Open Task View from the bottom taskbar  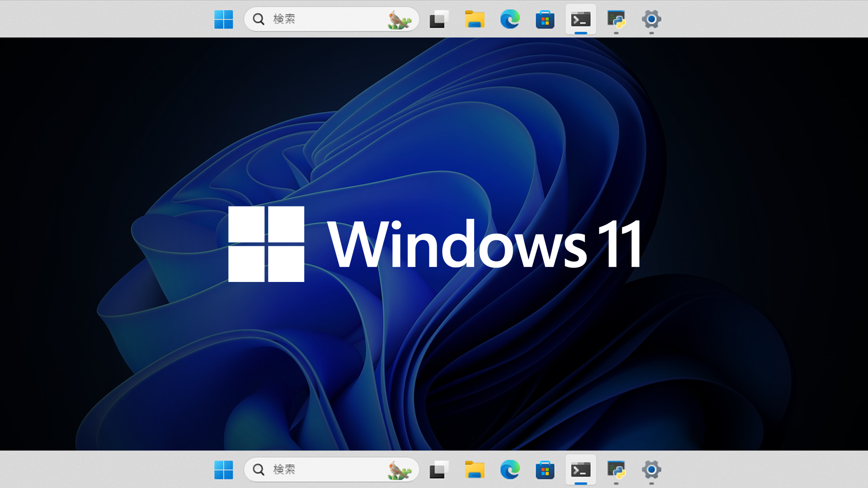point(438,470)
